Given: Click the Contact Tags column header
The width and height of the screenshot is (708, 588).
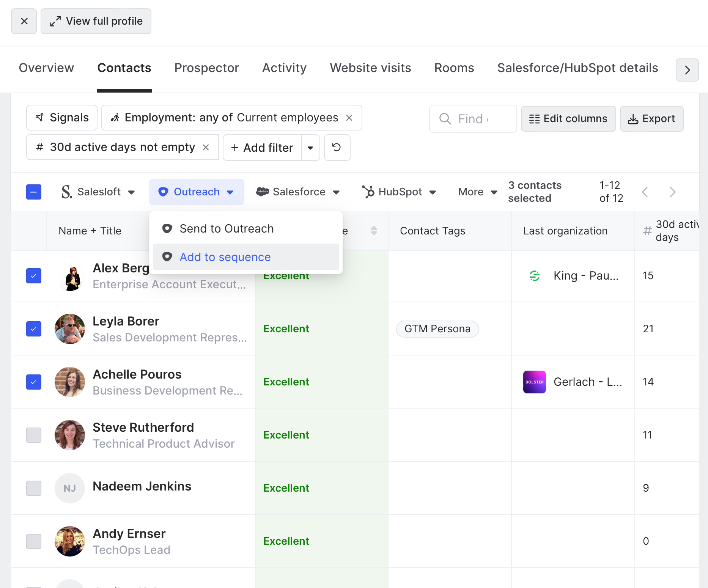Looking at the screenshot, I should (433, 231).
